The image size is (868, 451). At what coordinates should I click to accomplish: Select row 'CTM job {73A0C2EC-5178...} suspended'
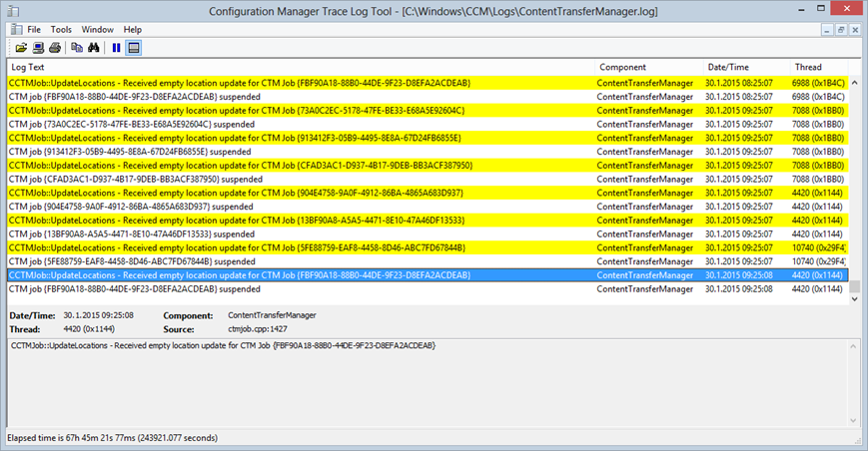pos(428,125)
